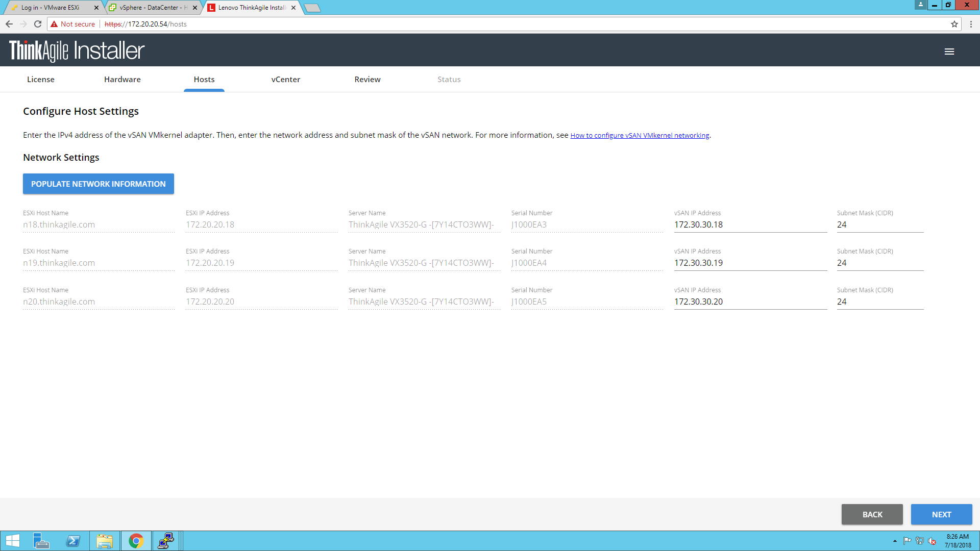980x551 pixels.
Task: Click Subnet Mask field for n20 host
Action: [x=879, y=302]
